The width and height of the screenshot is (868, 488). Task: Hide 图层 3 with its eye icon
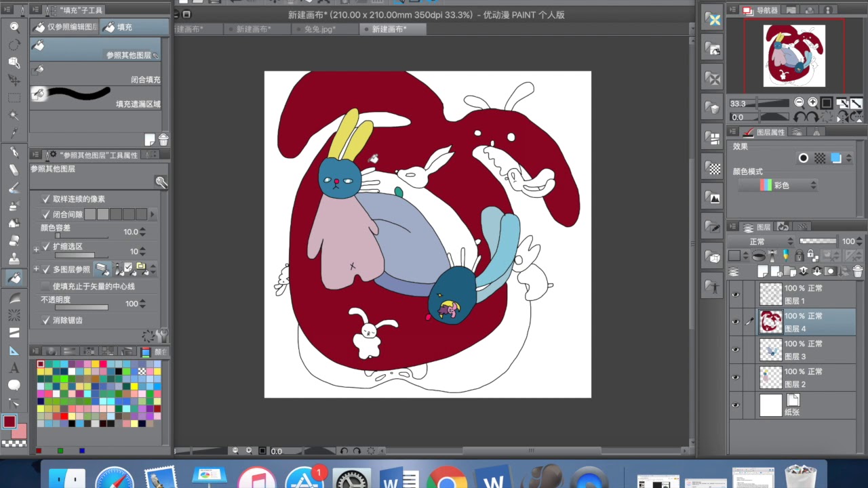click(736, 350)
